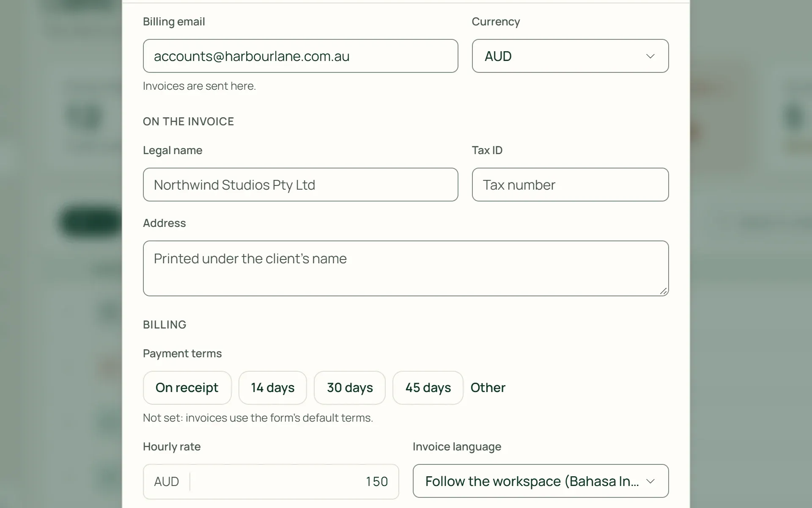Click 'Invoices are sent here.' helper text

199,86
